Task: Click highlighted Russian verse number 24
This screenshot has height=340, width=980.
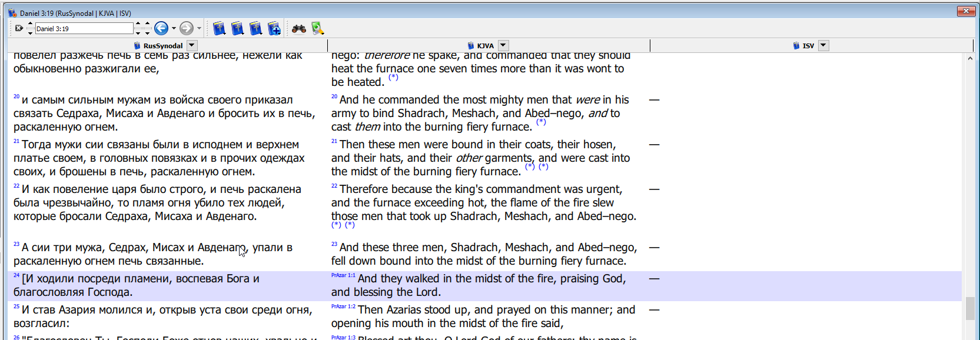Action: click(x=16, y=275)
